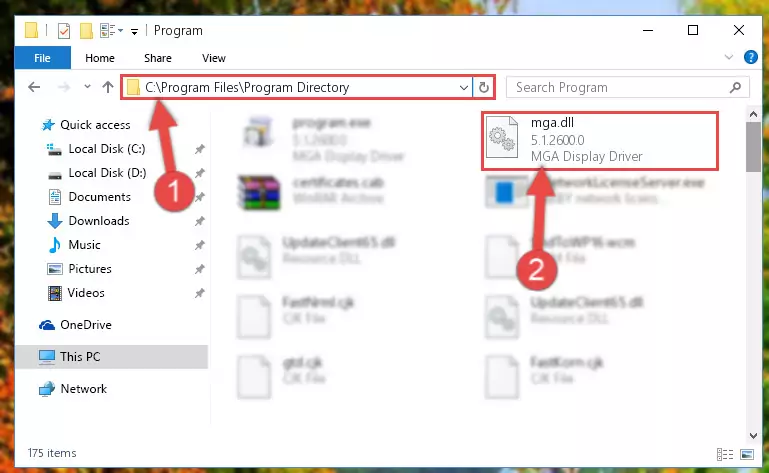Screen dimensions: 769x473
Task: Go up one folder level
Action: tap(108, 87)
